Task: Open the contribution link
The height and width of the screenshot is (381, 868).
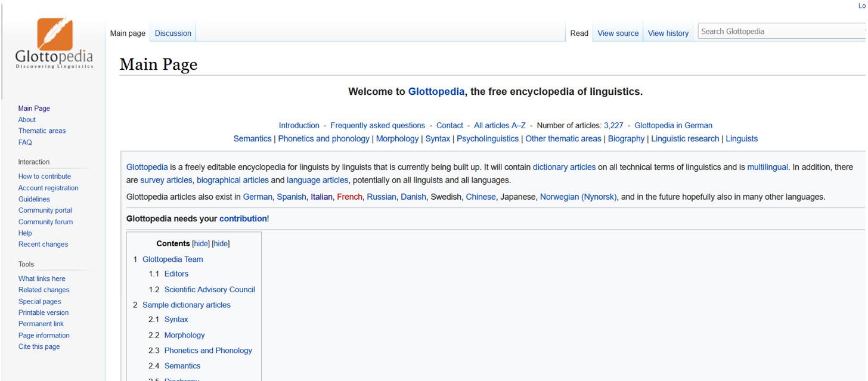Action: (x=243, y=219)
